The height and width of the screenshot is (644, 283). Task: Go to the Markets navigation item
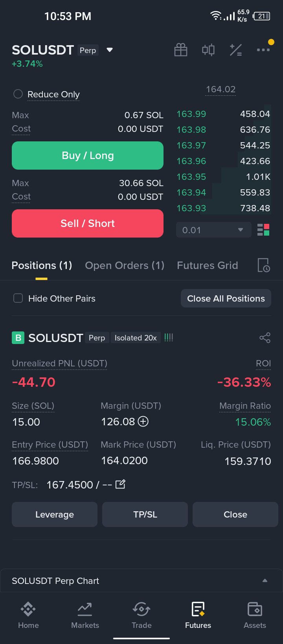point(85,615)
